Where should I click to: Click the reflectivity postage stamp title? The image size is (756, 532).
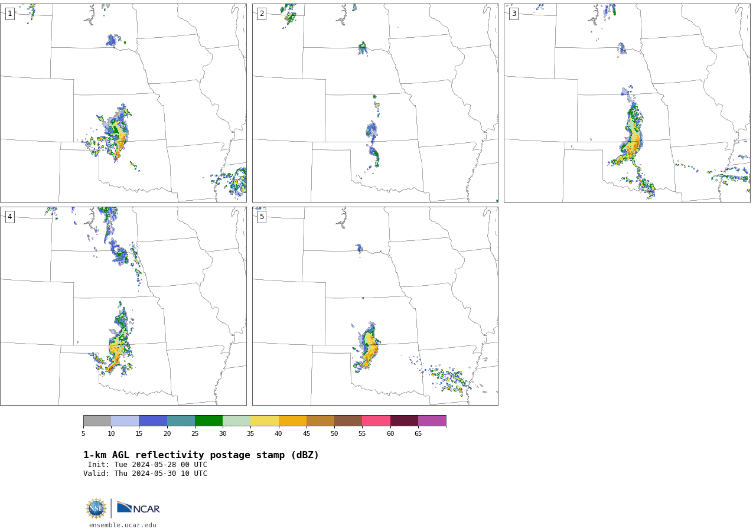[201, 455]
